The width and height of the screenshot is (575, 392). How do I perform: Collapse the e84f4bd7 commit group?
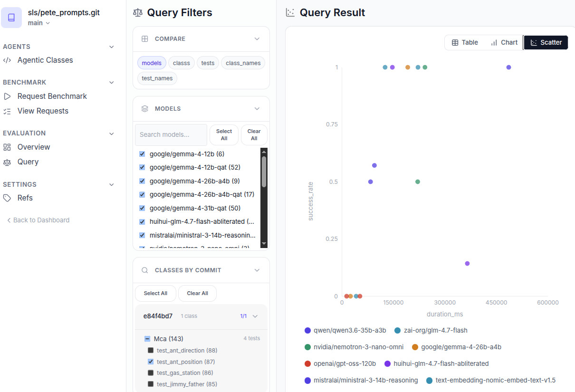[x=255, y=316]
